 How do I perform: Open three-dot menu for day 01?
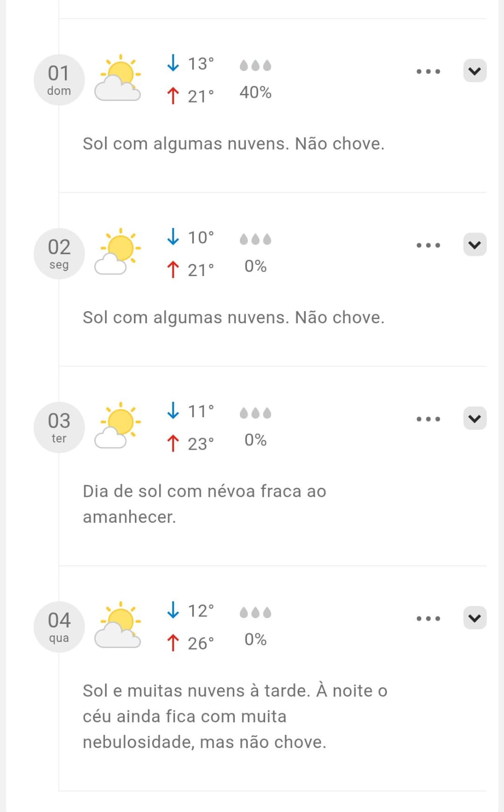tap(428, 72)
